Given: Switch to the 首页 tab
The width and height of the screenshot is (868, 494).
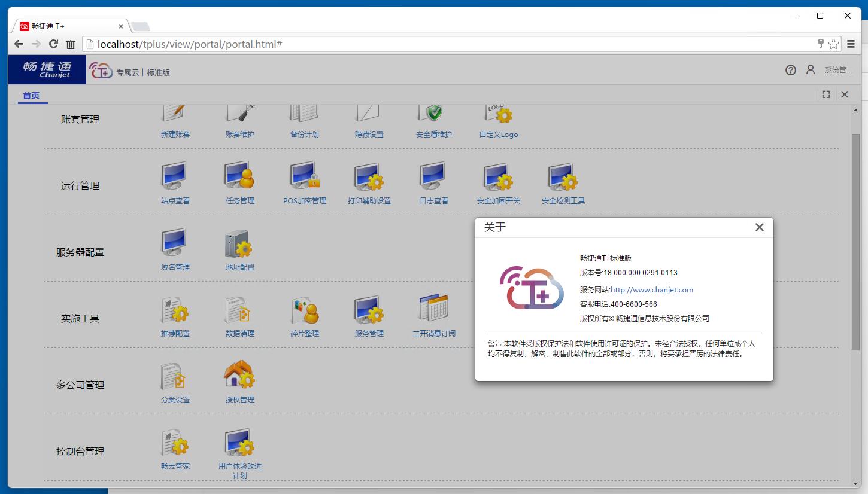Looking at the screenshot, I should pyautogui.click(x=31, y=96).
